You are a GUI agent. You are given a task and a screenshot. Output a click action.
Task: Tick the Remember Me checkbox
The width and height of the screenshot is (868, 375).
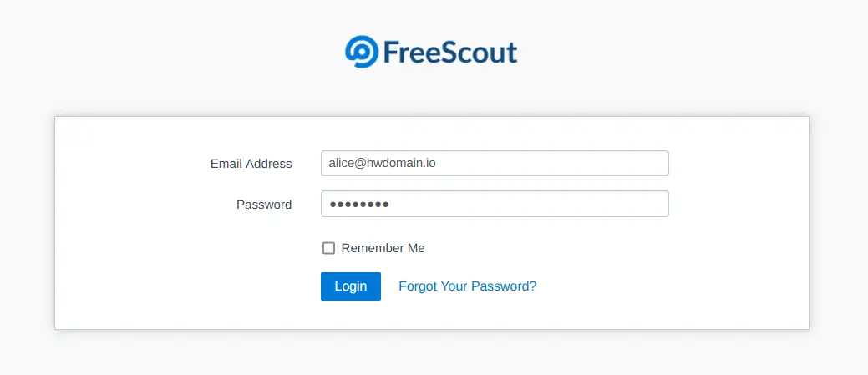pos(329,248)
